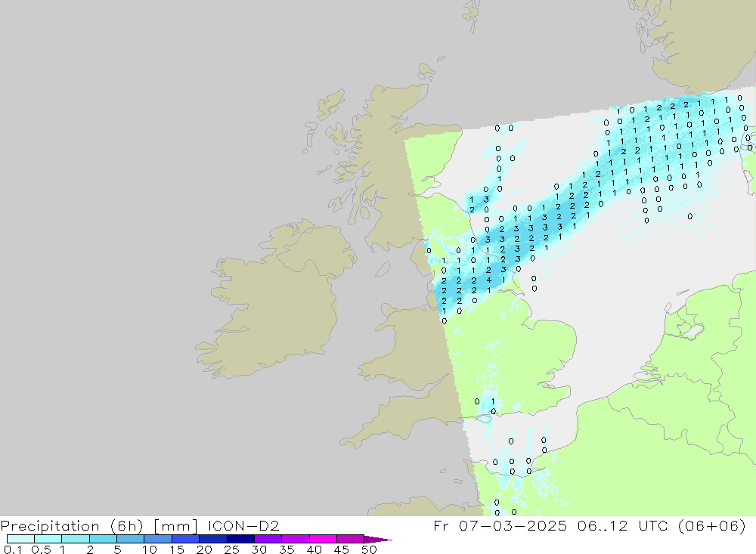Click the 2–5 mm legend color box
This screenshot has height=554, width=756.
point(103,539)
